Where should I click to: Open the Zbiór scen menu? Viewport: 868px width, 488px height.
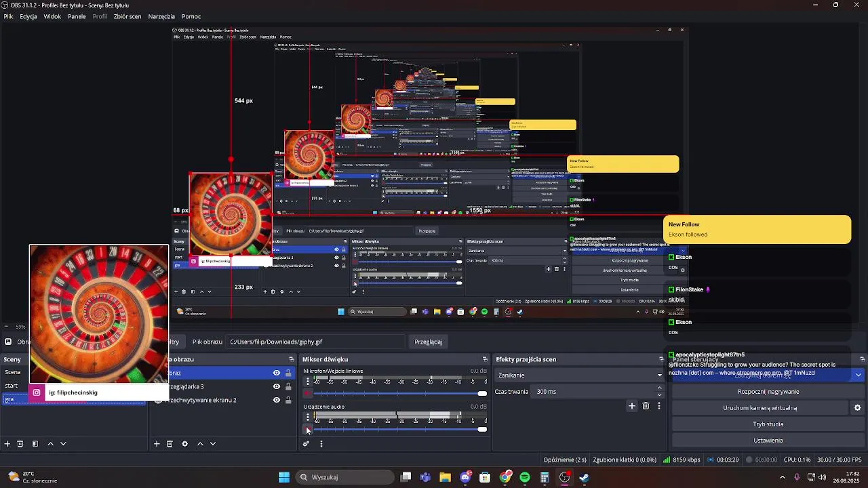(127, 16)
